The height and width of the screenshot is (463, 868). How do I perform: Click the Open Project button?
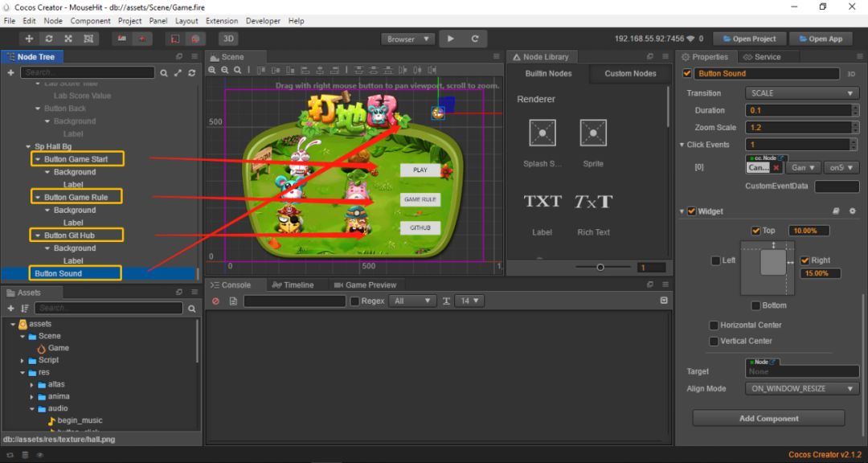coord(748,39)
